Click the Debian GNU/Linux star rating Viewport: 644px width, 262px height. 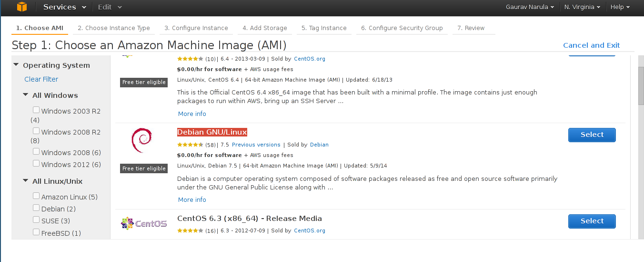[190, 145]
